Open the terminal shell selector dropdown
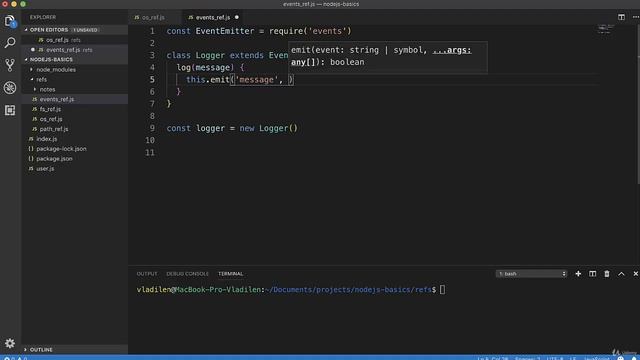640x360 pixels. click(531, 273)
